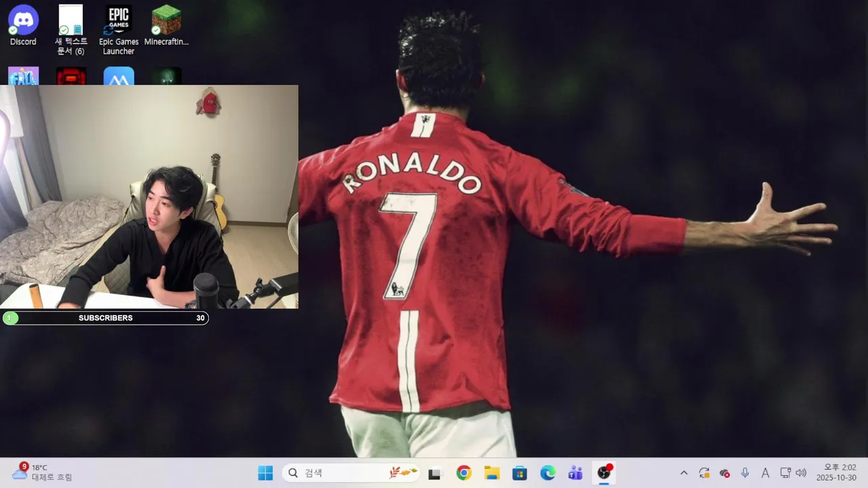Switch to OBS Studio in the taskbar
The width and height of the screenshot is (868, 488).
[604, 473]
